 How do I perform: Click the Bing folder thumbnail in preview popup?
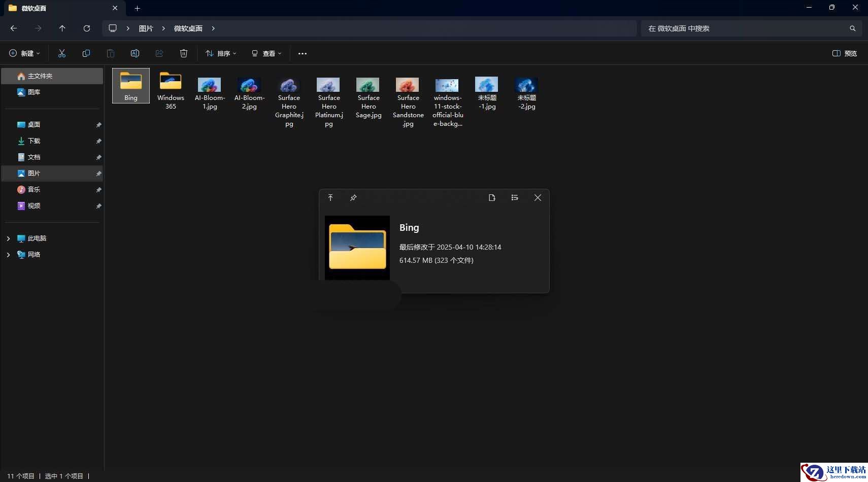pyautogui.click(x=357, y=248)
